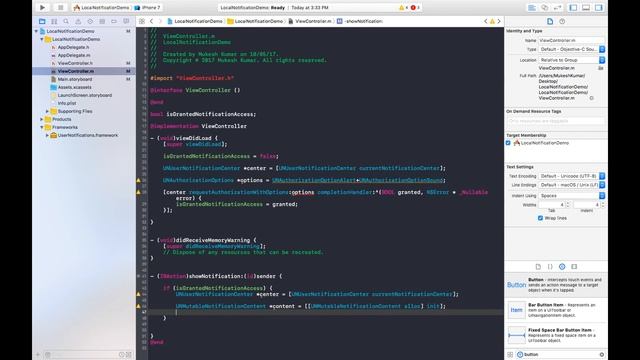
Task: Expand UserNotifications.framework
Action: (x=47, y=135)
